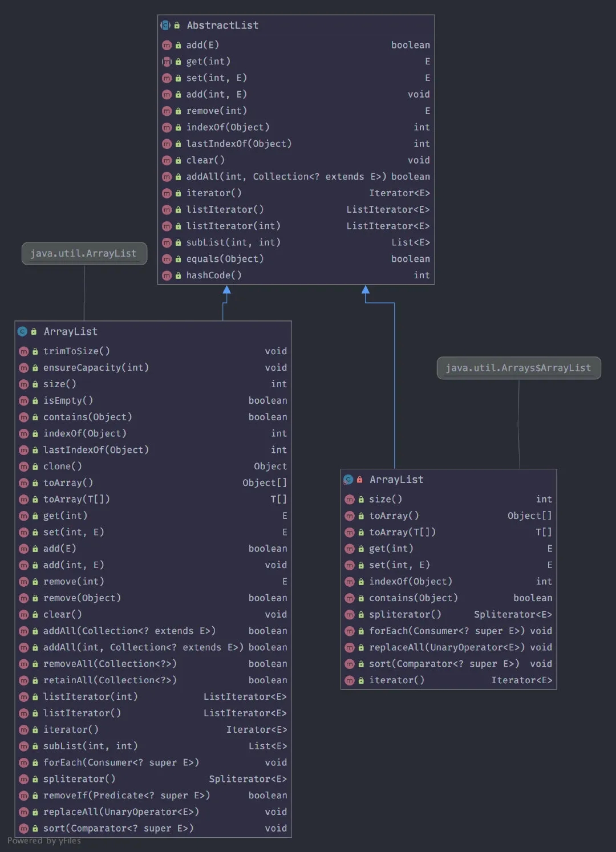Select the contains(Object) method in private ArrayList
Screen dimensions: 616x852
[x=414, y=598]
